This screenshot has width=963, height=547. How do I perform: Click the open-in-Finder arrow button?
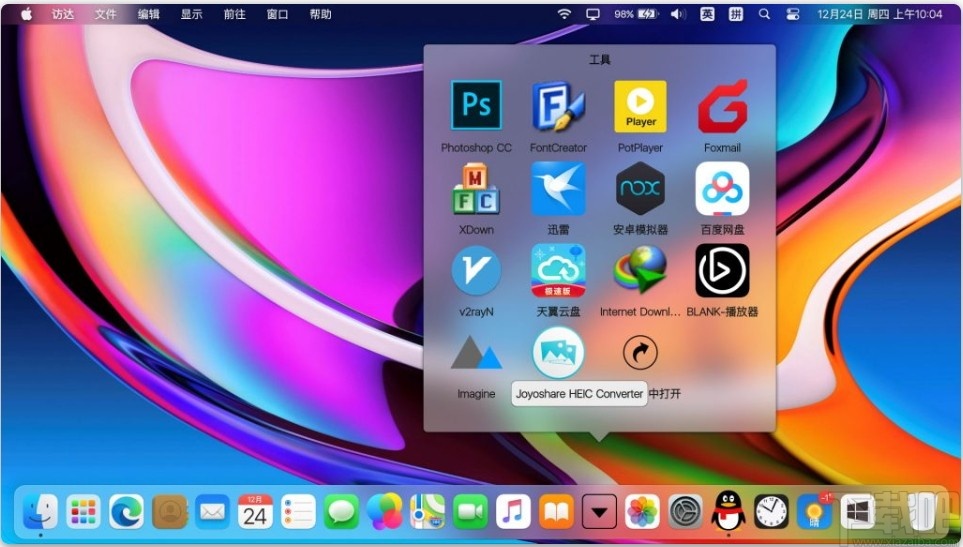640,352
